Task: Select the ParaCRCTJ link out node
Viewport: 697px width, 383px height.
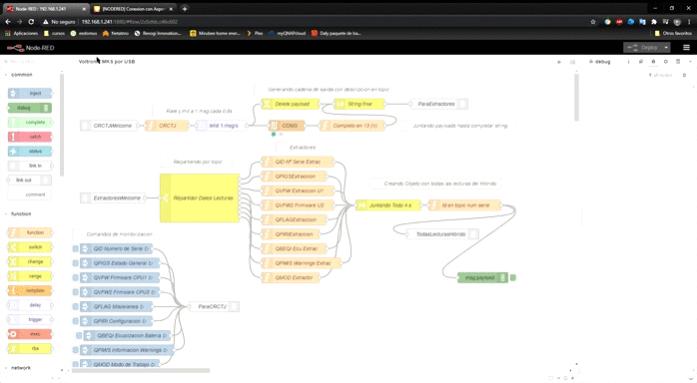Action: coord(214,307)
